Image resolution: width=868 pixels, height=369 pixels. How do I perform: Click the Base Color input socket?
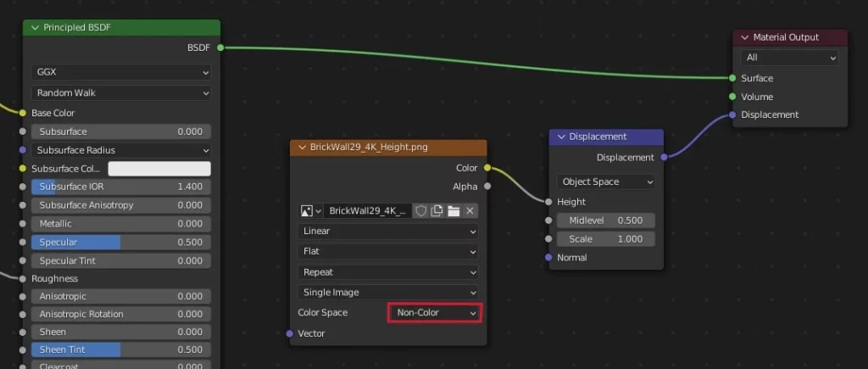point(23,113)
